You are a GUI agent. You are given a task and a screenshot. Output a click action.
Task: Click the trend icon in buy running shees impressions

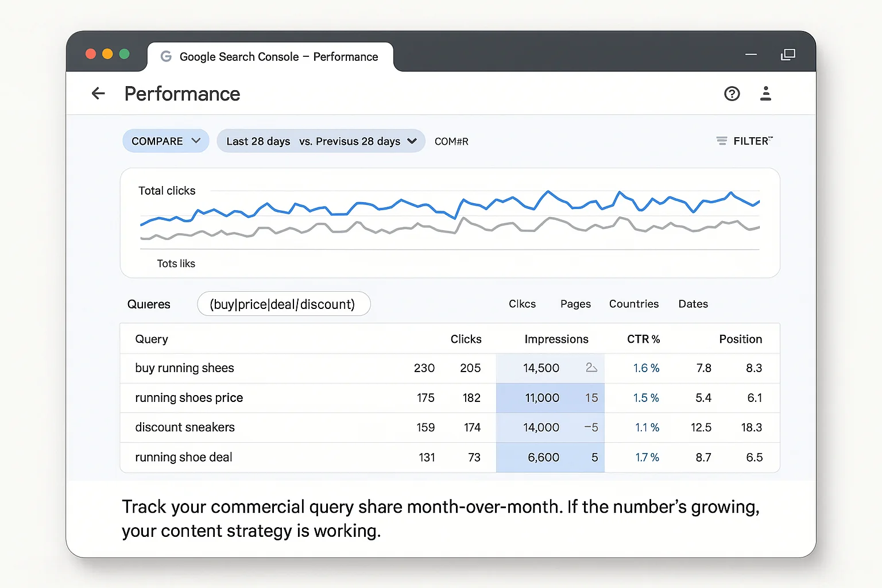tap(591, 367)
